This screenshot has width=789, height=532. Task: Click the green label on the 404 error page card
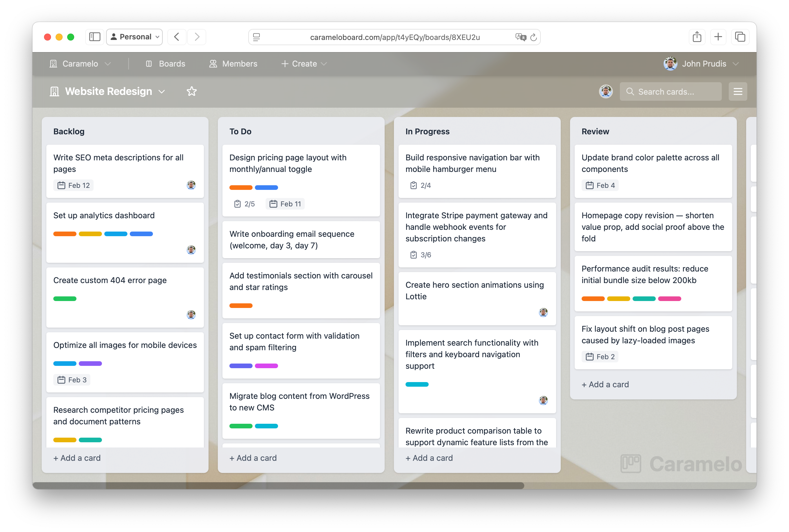click(65, 299)
